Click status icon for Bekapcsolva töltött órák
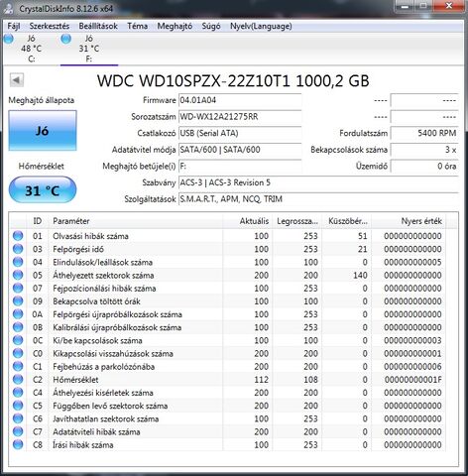The image size is (468, 476). pos(18,300)
